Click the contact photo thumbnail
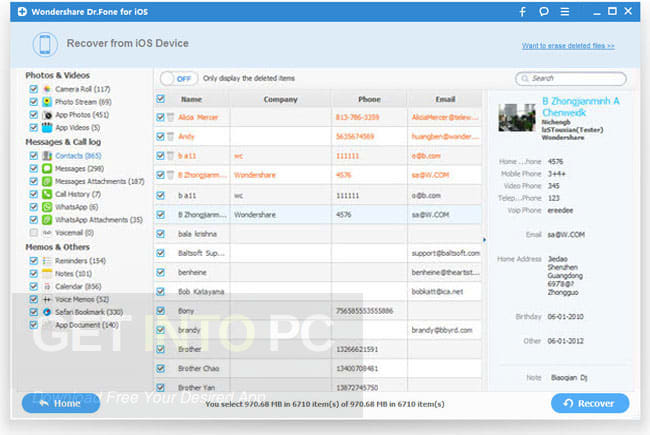 click(x=517, y=117)
